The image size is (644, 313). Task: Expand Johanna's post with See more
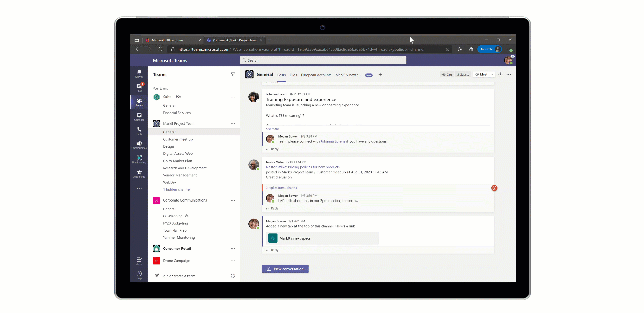coord(272,129)
